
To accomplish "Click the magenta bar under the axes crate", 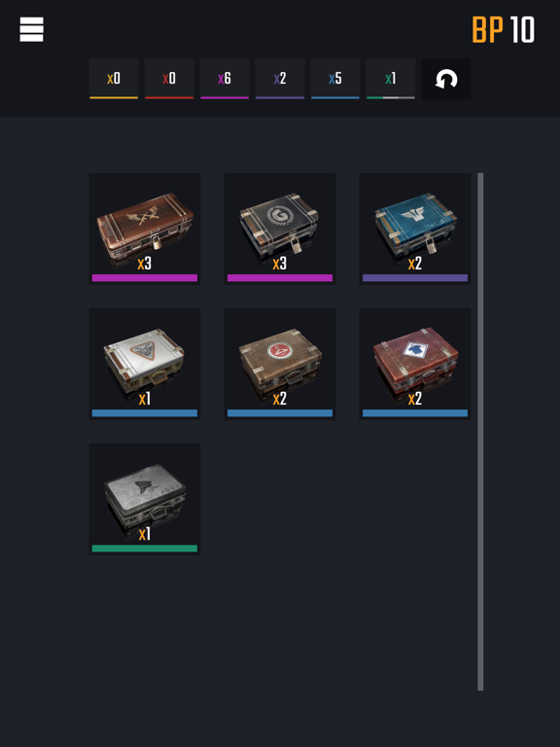I will [x=145, y=278].
